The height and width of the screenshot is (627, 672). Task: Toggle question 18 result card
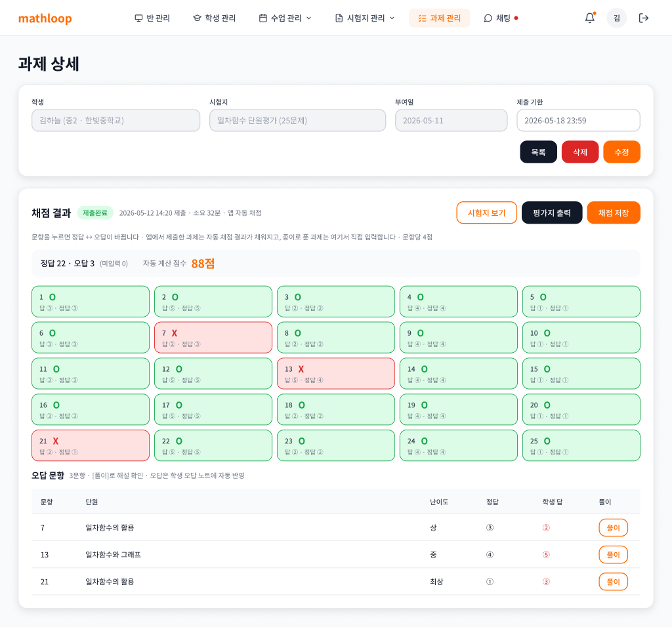click(335, 409)
